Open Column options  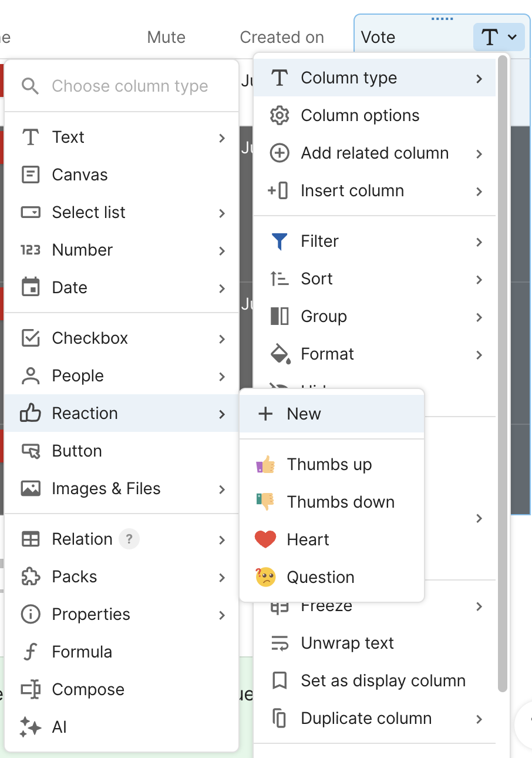pos(360,115)
